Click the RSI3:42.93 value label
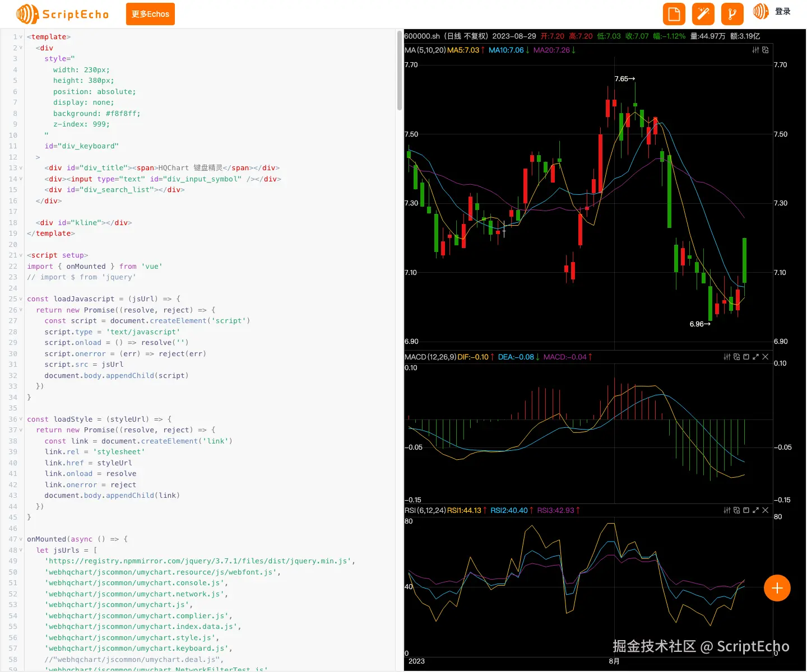This screenshot has height=672, width=807. (555, 510)
